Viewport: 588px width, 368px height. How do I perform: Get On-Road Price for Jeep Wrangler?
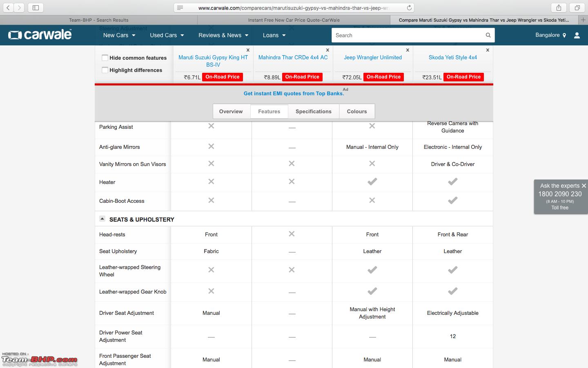click(383, 77)
